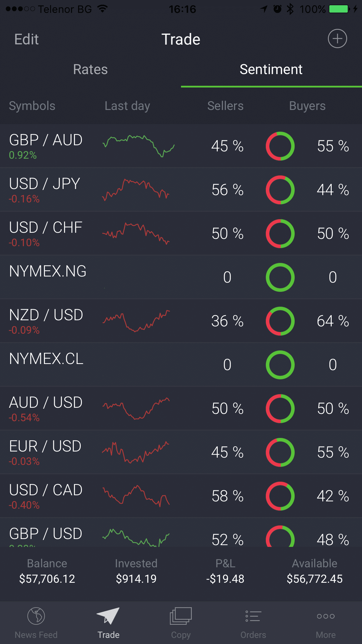362x644 pixels.
Task: Open the Orders list icon
Action: pos(253,616)
